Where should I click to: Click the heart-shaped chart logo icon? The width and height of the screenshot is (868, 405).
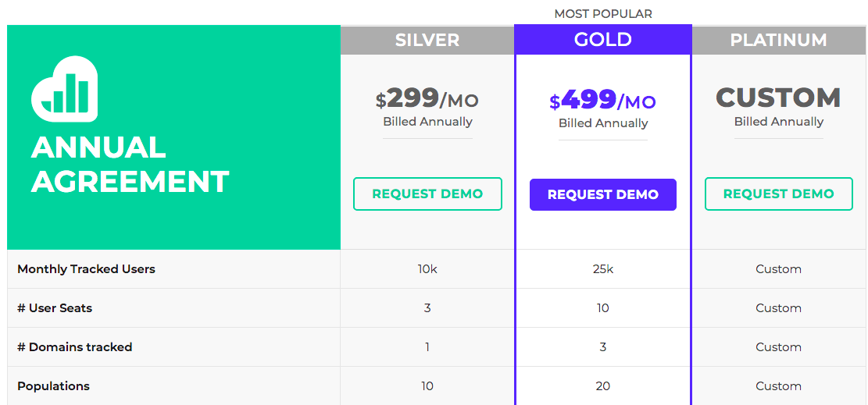(x=64, y=89)
